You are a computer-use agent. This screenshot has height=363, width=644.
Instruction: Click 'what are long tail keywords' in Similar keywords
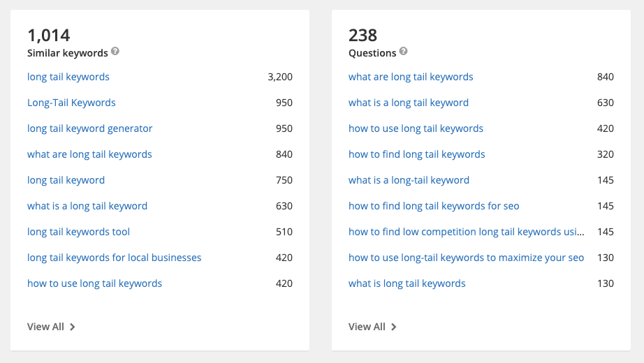click(89, 154)
